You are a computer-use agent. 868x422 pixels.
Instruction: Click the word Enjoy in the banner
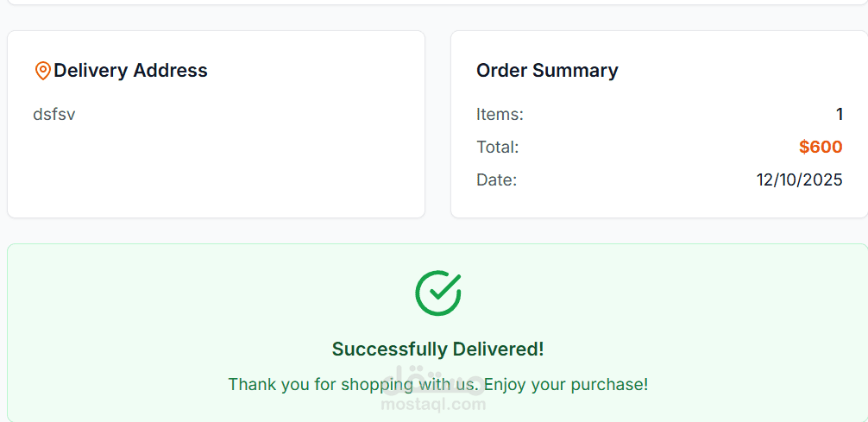pos(506,385)
